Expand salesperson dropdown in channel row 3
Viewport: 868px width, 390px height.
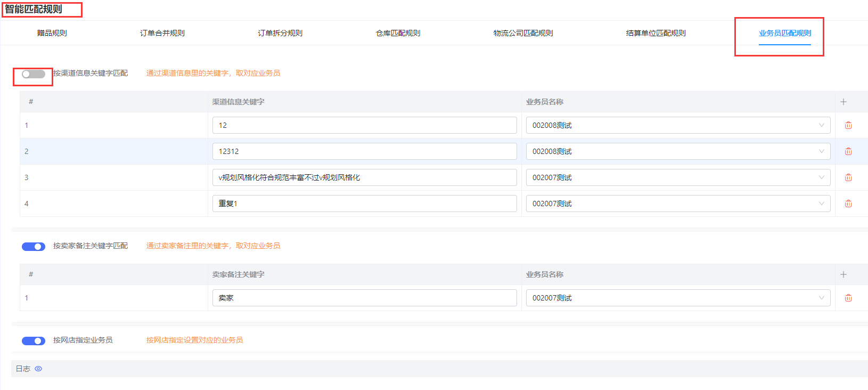click(678, 177)
